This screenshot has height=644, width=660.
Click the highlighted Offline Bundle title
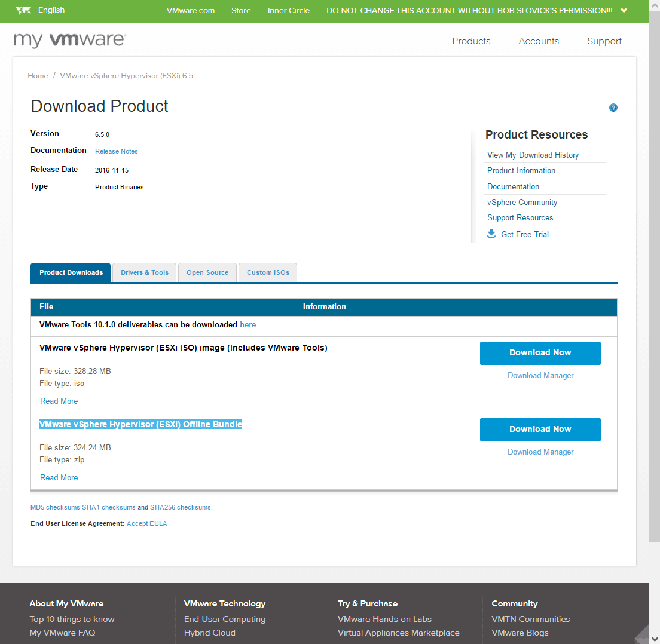click(x=140, y=424)
